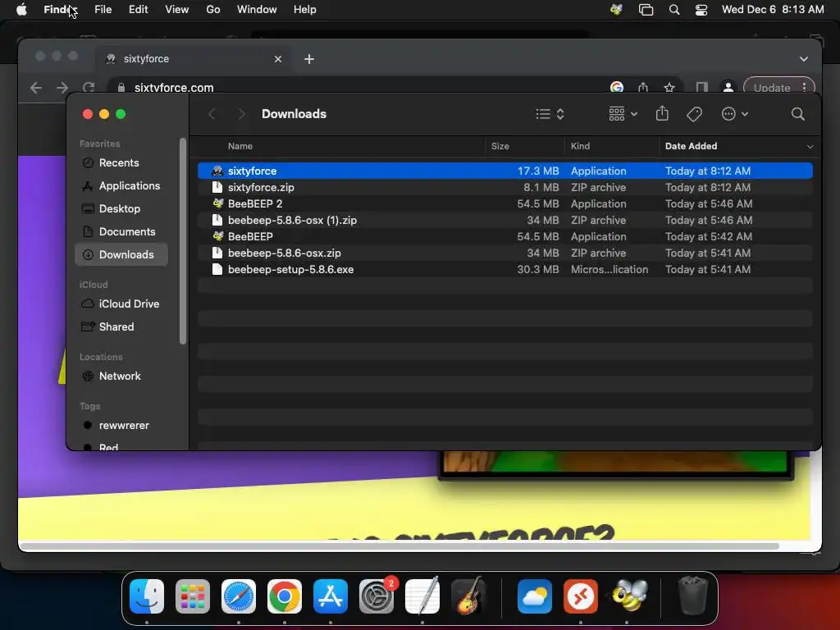Screen dimensions: 840x630
Task: Go to Recents in sidebar
Action: tap(121, 163)
